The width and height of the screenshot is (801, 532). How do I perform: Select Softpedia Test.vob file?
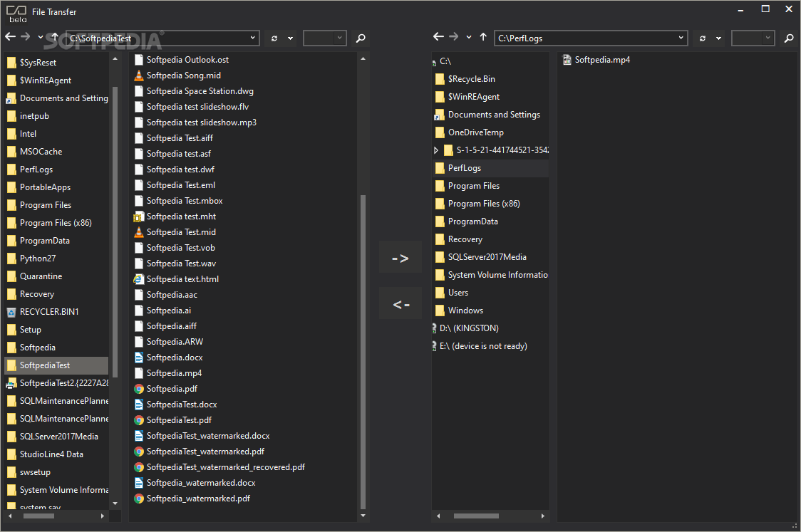[x=175, y=248]
